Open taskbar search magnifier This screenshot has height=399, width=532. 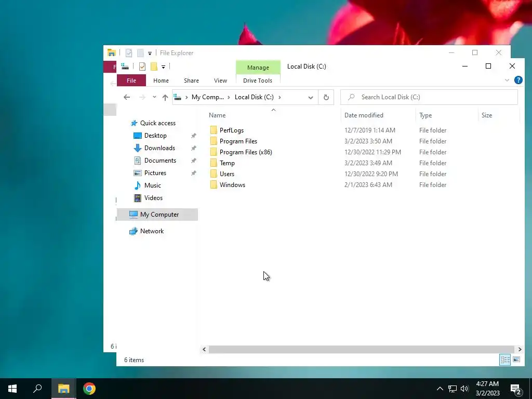click(x=37, y=389)
